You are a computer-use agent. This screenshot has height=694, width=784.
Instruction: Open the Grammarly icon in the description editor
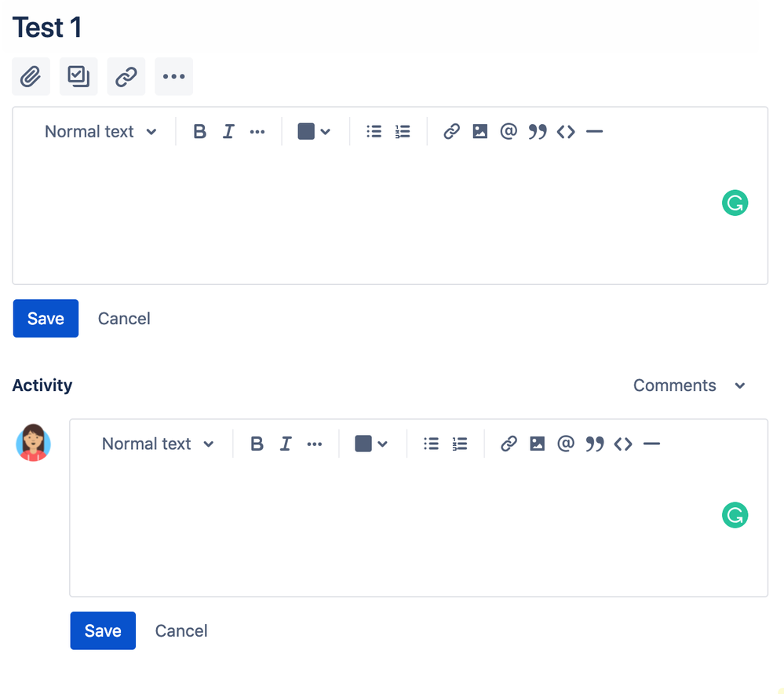click(735, 203)
